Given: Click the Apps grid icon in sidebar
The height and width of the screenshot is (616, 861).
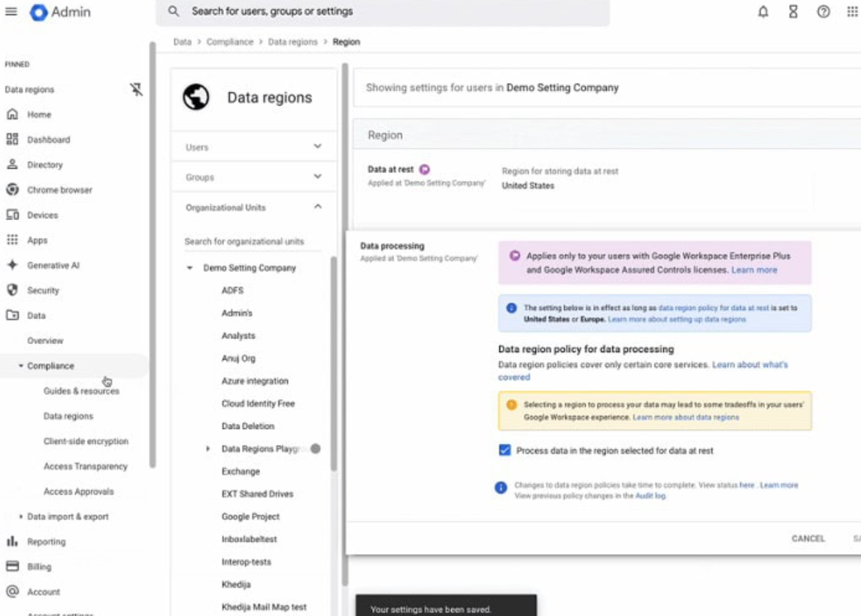Looking at the screenshot, I should [x=12, y=240].
